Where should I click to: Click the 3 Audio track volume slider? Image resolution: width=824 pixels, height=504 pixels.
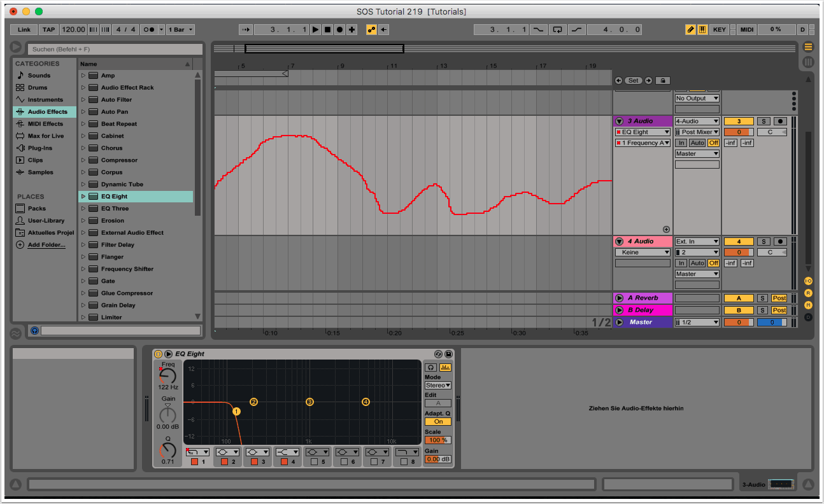tap(739, 132)
